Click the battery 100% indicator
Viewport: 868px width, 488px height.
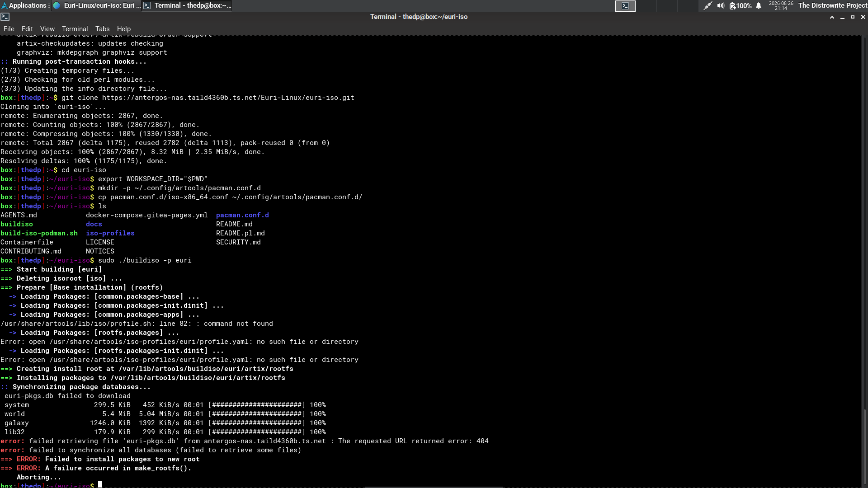741,5
